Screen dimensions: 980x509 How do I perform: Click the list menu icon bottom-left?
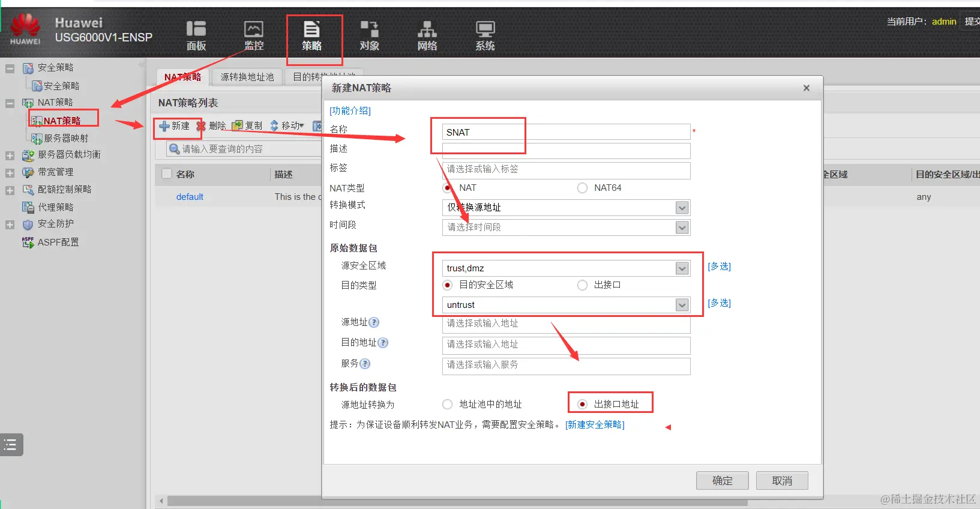click(x=11, y=445)
